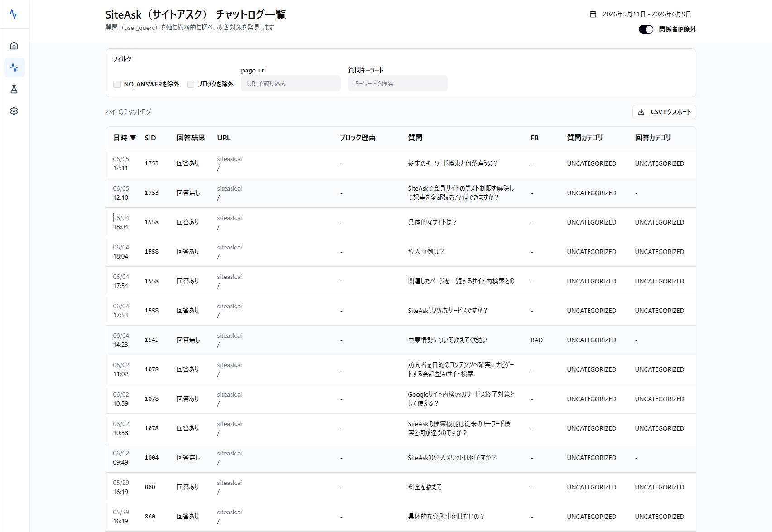The image size is (772, 532).
Task: Click the page_url filter input field
Action: [291, 83]
